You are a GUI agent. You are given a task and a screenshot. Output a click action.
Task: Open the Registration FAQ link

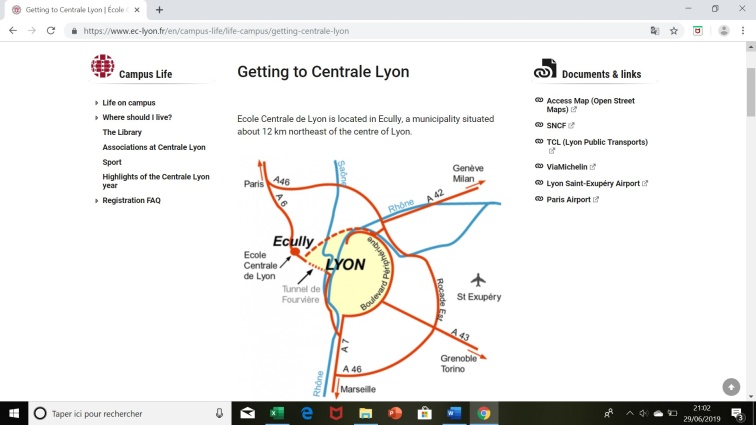click(132, 200)
